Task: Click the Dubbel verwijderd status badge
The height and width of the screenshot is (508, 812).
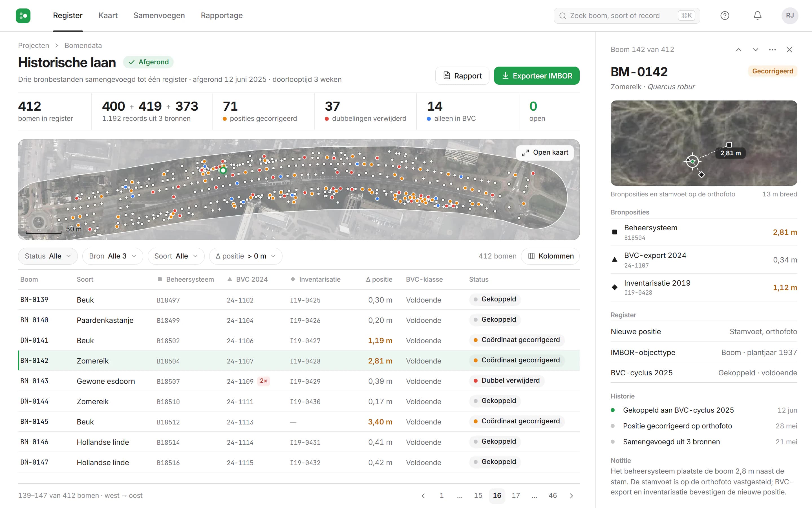Action: [x=507, y=381]
